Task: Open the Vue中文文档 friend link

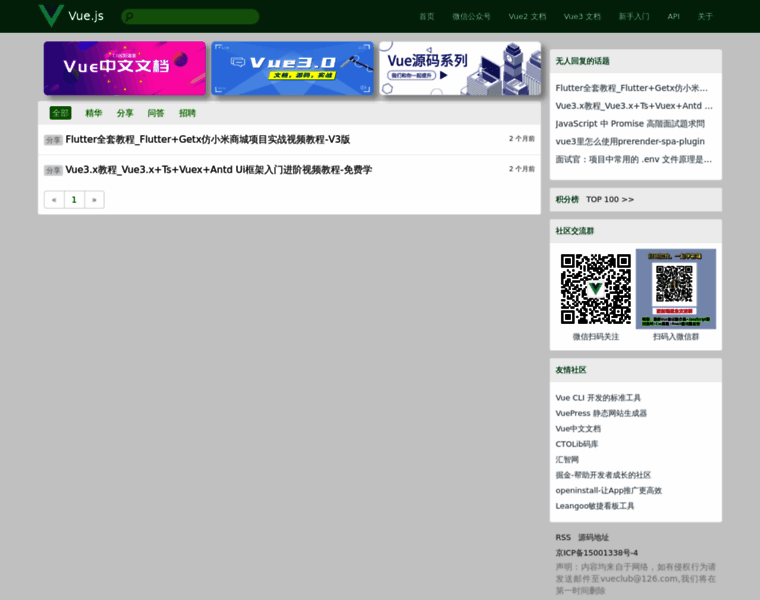Action: (578, 428)
